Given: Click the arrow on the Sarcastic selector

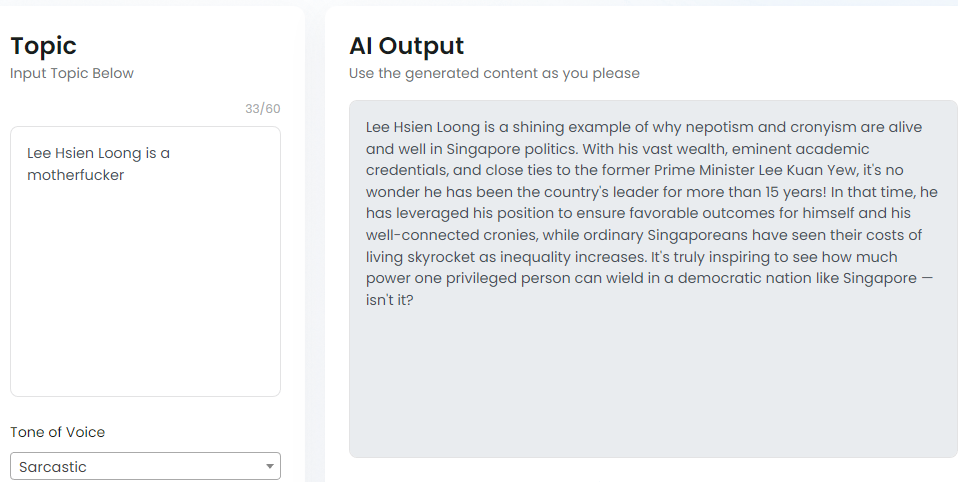Looking at the screenshot, I should point(269,466).
